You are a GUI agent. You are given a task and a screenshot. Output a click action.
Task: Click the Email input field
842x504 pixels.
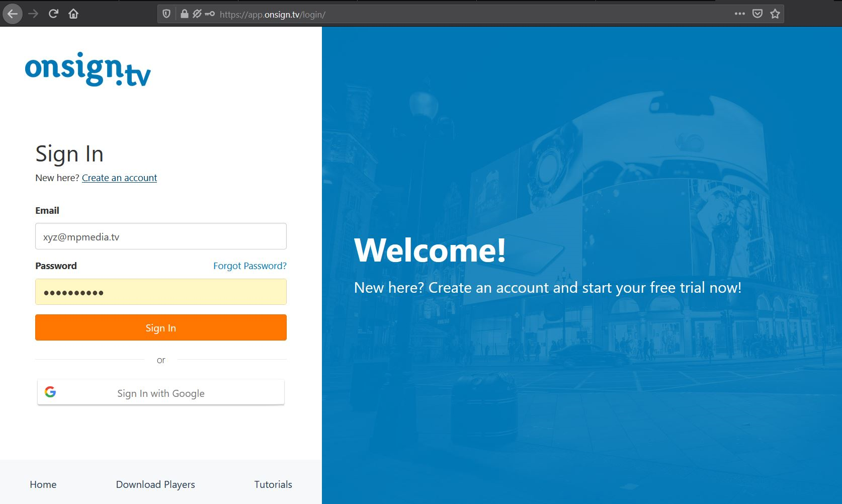click(x=161, y=236)
